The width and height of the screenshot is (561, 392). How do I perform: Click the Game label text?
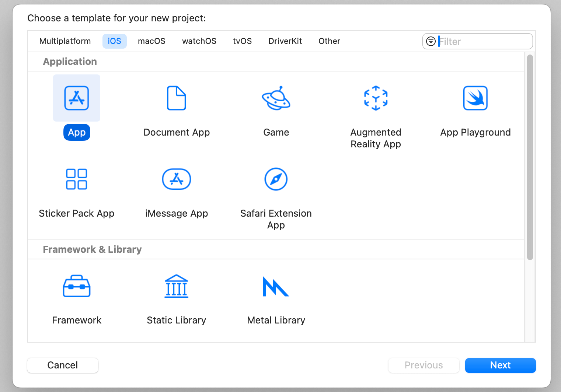(276, 132)
